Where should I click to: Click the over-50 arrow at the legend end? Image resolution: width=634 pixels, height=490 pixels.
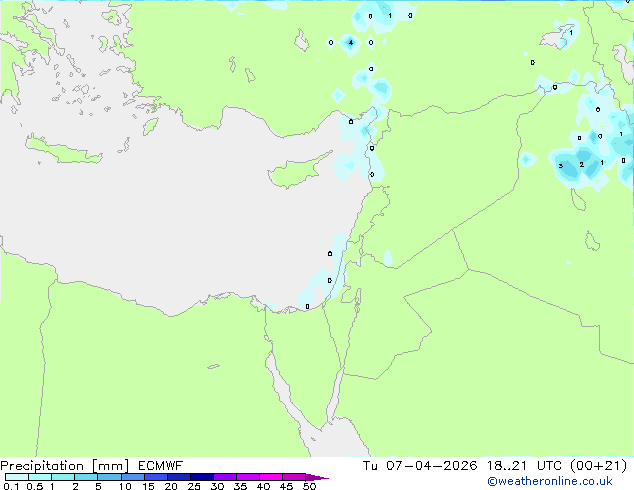tap(317, 477)
